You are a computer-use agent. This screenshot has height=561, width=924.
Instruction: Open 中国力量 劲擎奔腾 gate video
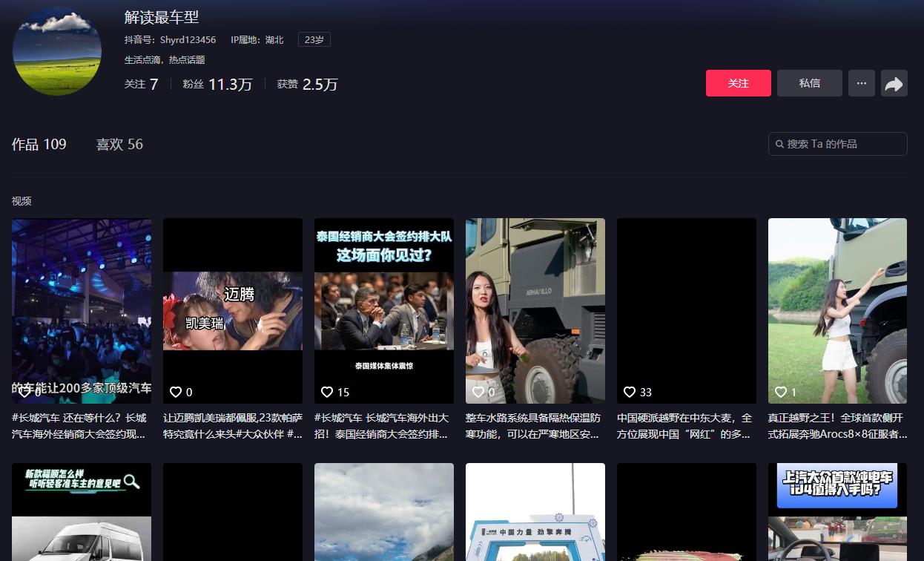(535, 512)
